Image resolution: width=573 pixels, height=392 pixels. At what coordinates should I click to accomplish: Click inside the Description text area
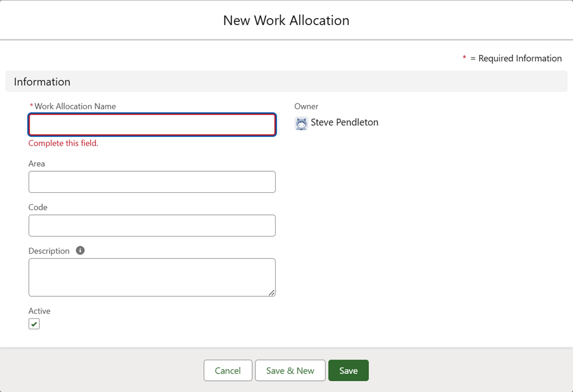[x=152, y=277]
